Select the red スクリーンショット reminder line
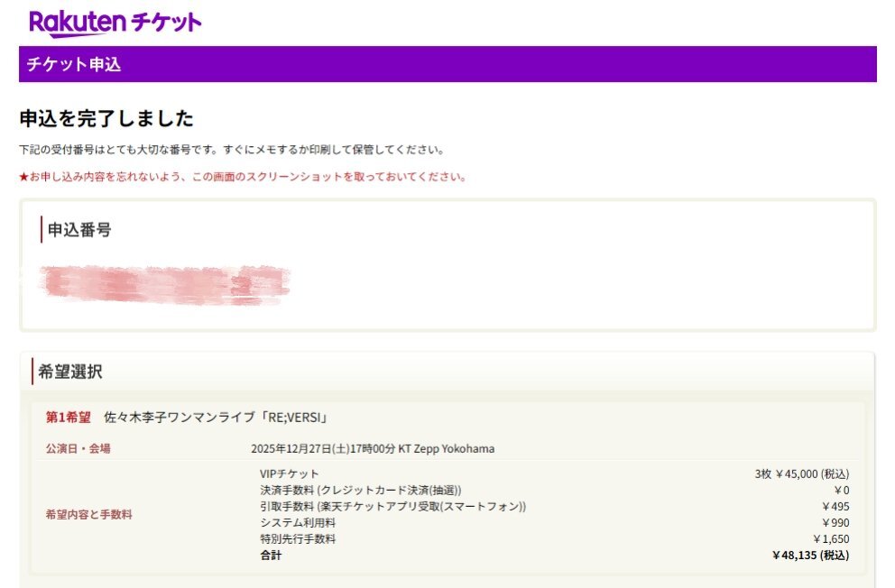 [243, 177]
